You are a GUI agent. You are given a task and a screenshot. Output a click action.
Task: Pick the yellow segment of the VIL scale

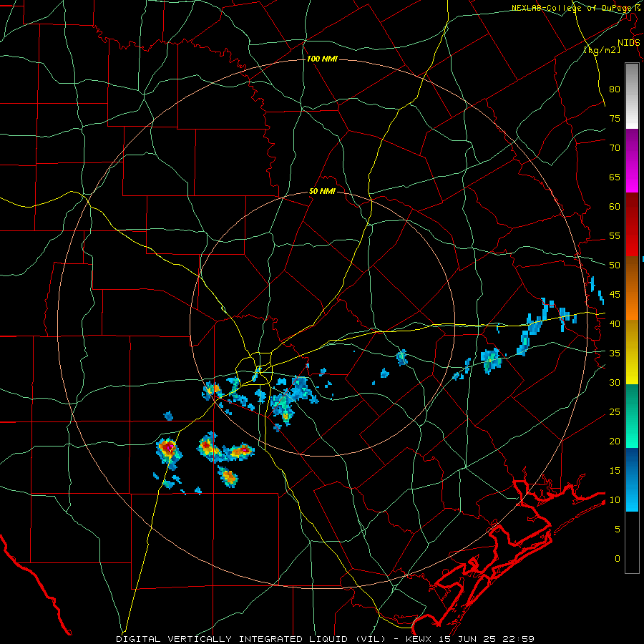click(632, 352)
